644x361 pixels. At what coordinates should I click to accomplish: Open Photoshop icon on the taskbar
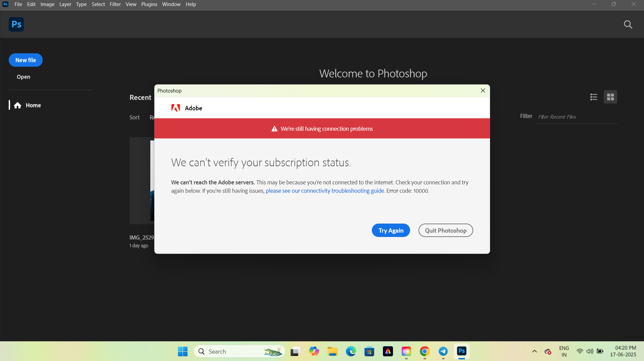pyautogui.click(x=461, y=351)
